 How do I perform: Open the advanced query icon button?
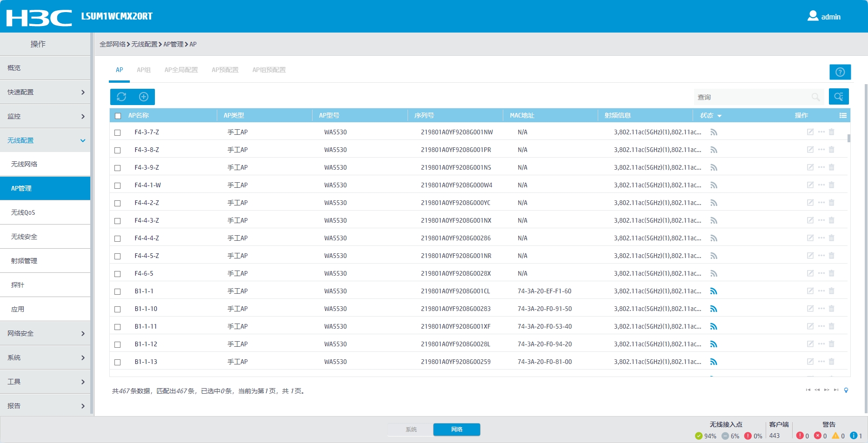point(839,97)
